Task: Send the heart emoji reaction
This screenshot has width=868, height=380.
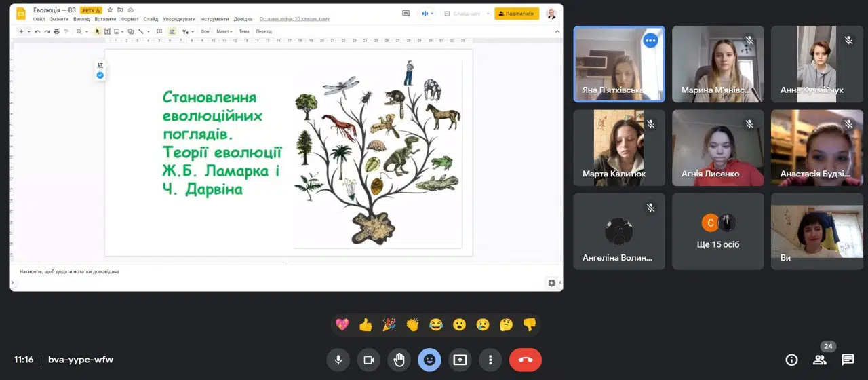Action: (342, 324)
